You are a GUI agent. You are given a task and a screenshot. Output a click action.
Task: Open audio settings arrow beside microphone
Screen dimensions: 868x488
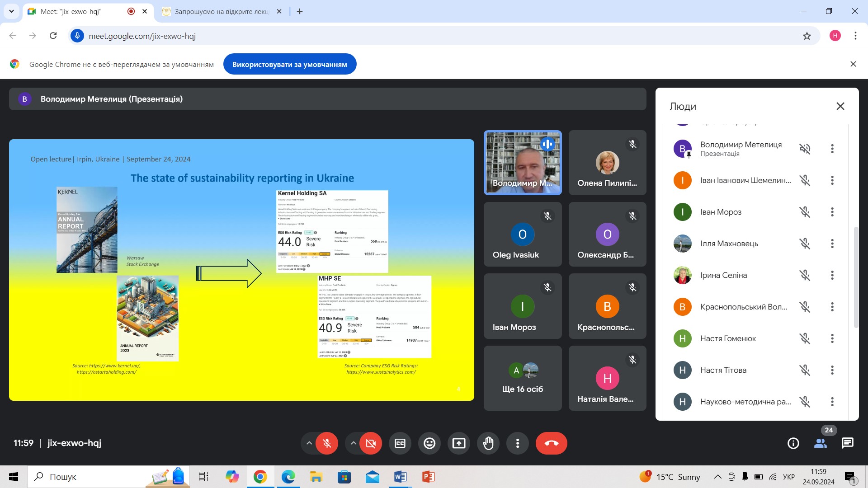click(x=309, y=443)
